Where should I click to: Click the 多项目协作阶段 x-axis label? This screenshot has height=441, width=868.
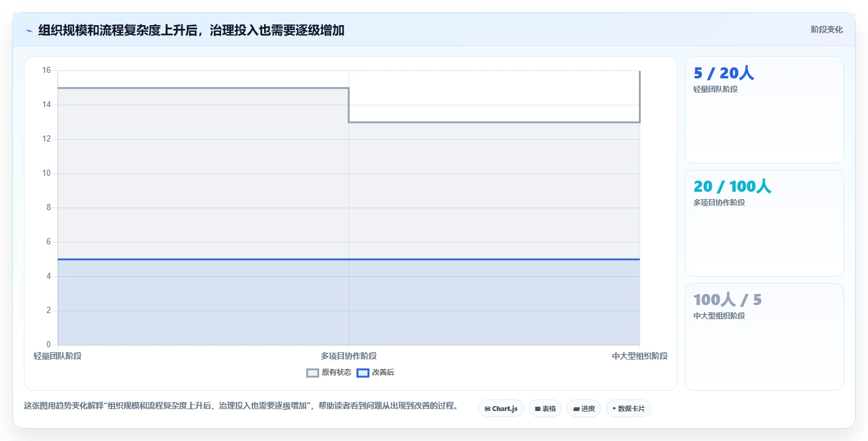click(349, 356)
